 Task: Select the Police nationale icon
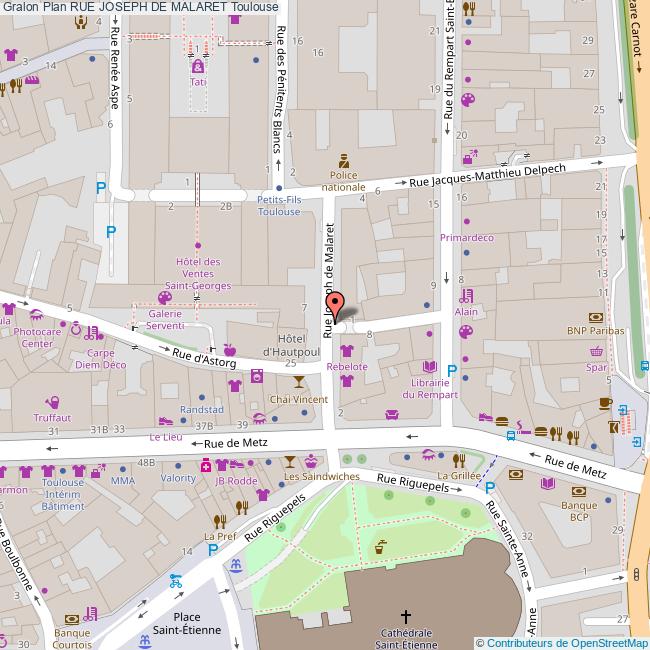pyautogui.click(x=344, y=160)
